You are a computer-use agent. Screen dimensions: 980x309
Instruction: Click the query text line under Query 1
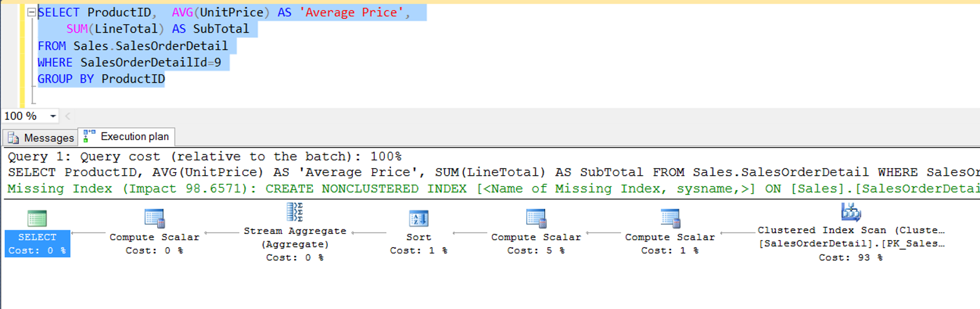(494, 172)
